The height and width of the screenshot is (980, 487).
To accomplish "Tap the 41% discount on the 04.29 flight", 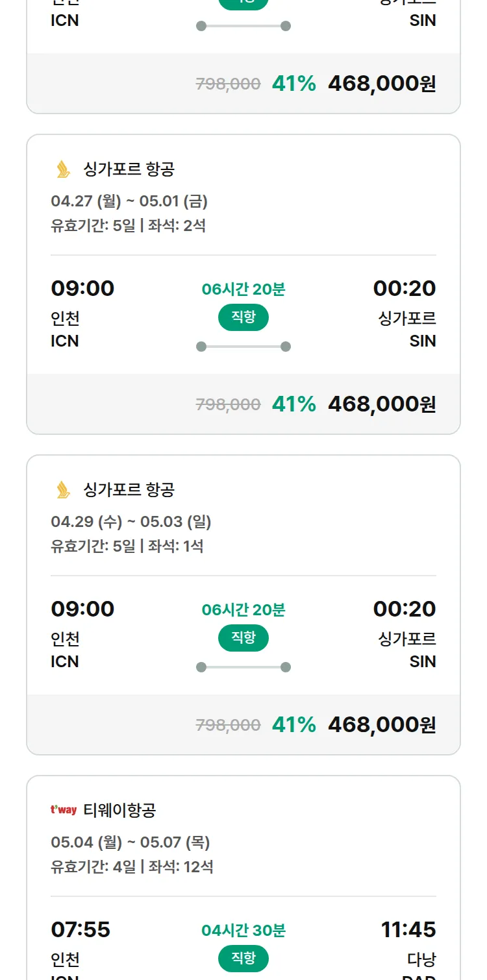I will click(293, 725).
